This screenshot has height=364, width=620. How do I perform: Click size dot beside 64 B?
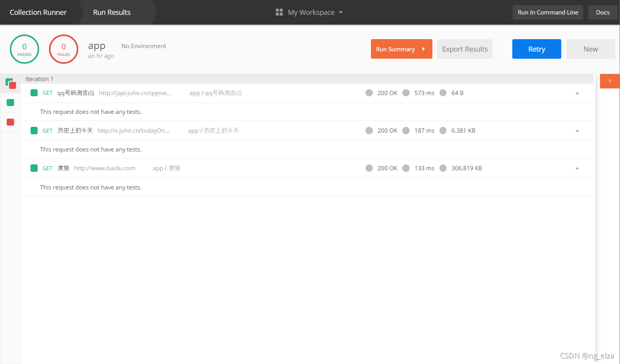click(x=443, y=93)
